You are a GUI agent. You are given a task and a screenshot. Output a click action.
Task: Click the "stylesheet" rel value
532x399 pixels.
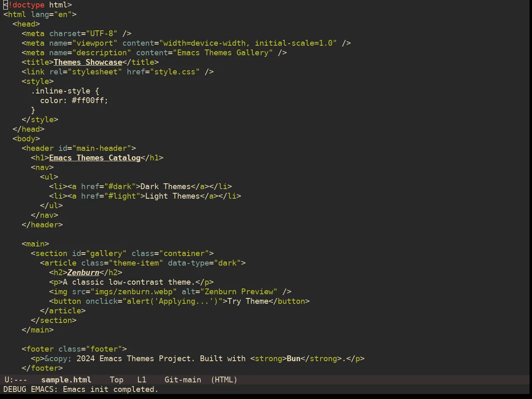[95, 72]
